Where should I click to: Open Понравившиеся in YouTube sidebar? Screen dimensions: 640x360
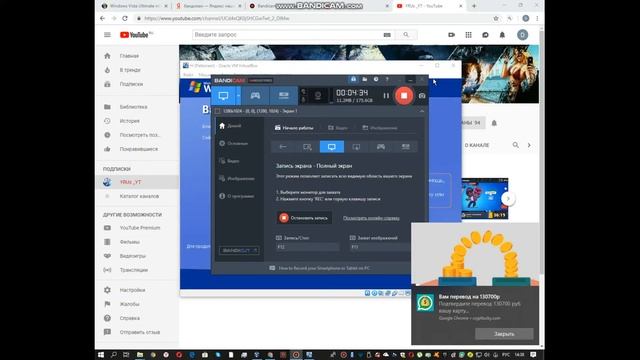137,149
